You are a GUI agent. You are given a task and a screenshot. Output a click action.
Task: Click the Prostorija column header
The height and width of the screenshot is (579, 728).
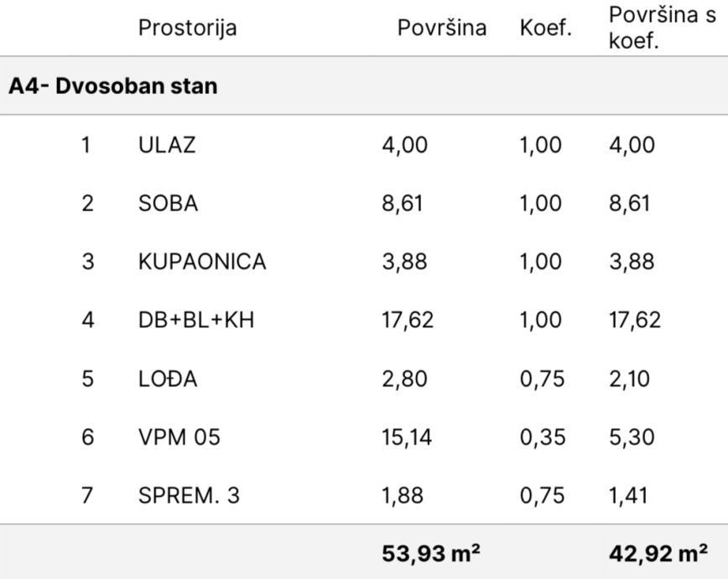click(x=187, y=28)
